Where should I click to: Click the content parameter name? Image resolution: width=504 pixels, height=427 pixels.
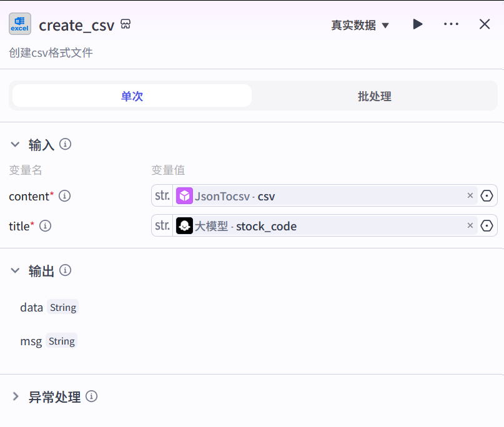coord(29,196)
